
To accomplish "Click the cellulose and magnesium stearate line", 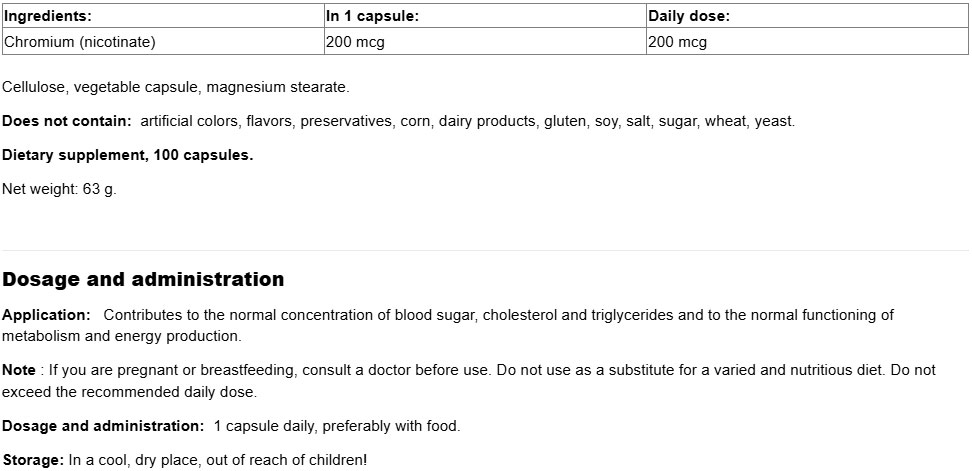I will click(176, 87).
